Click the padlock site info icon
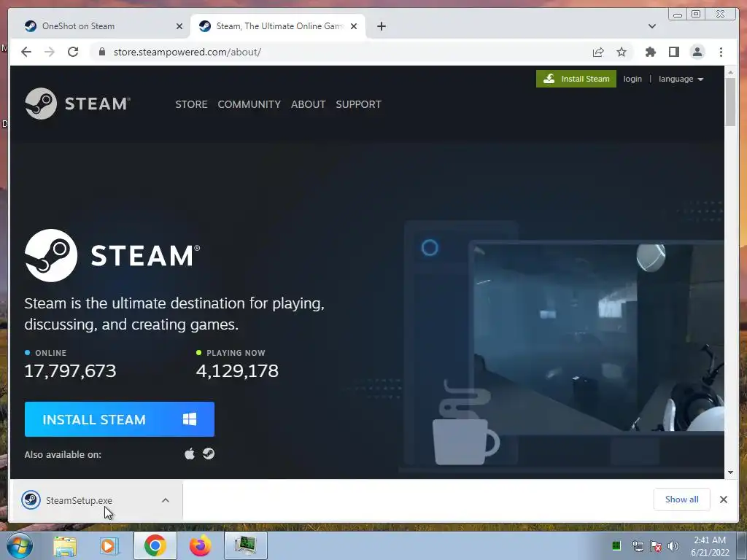This screenshot has height=560, width=747. (102, 52)
